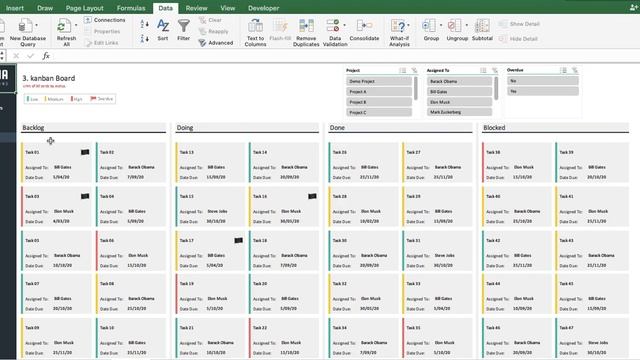Filter by Elon Musk in slicer

click(460, 102)
